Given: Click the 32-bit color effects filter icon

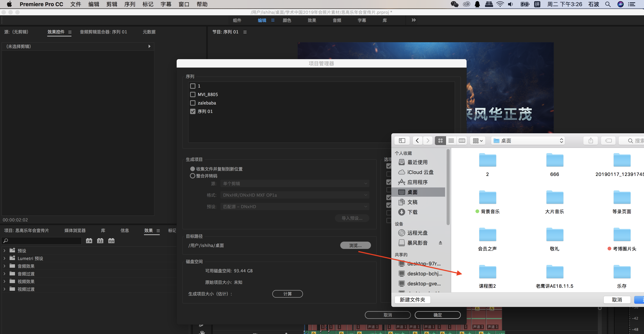Looking at the screenshot, I should [100, 241].
